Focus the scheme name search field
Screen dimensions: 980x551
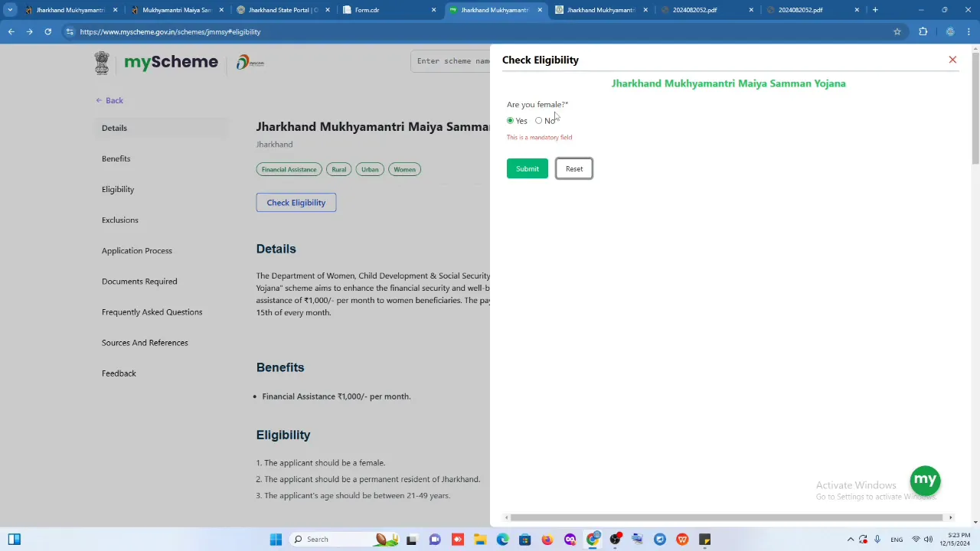coord(452,61)
